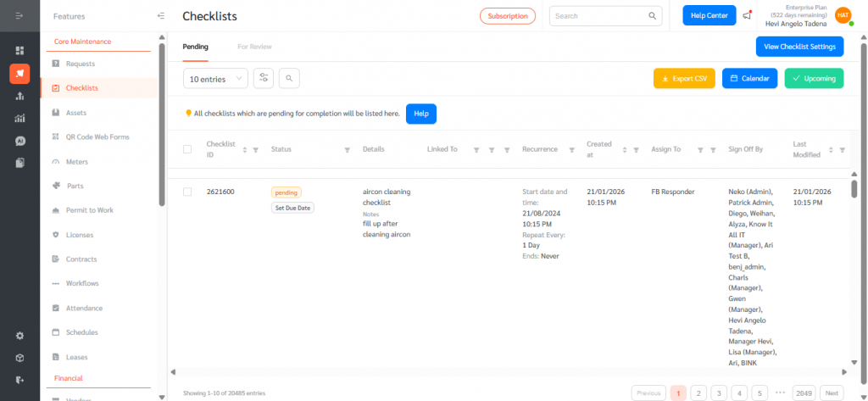
Task: Click the View Checklist Settings button
Action: tap(799, 47)
